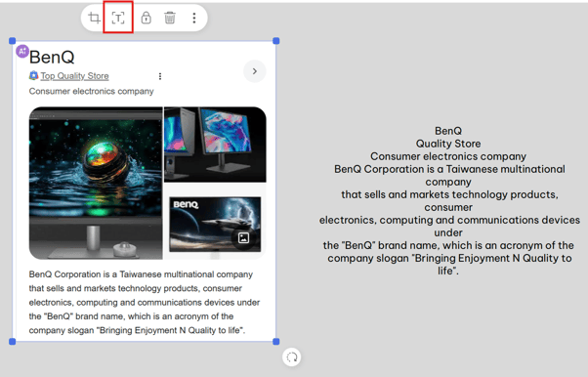The width and height of the screenshot is (588, 377).
Task: Lock the selected image
Action: coord(146,18)
